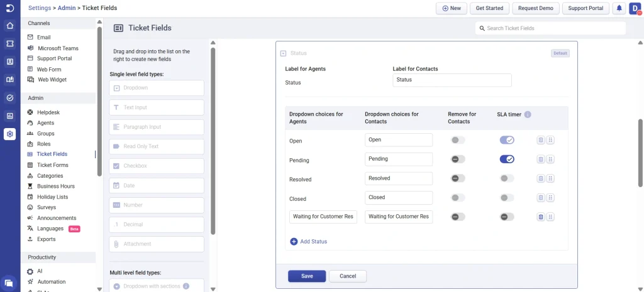Delete the Waiting for Customer Res status
644x292 pixels.
point(541,217)
